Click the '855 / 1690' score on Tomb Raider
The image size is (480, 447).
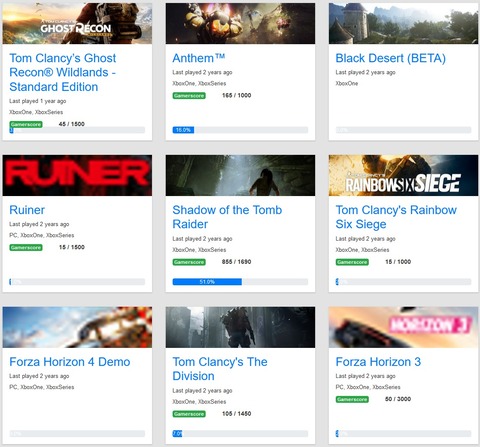[x=236, y=262]
